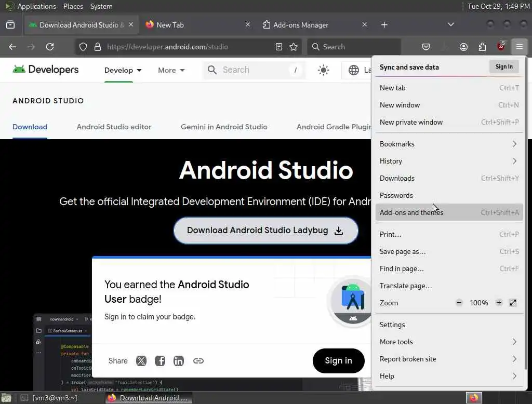532x404 pixels.
Task: Zoom out with the minus button in menu
Action: pyautogui.click(x=459, y=303)
